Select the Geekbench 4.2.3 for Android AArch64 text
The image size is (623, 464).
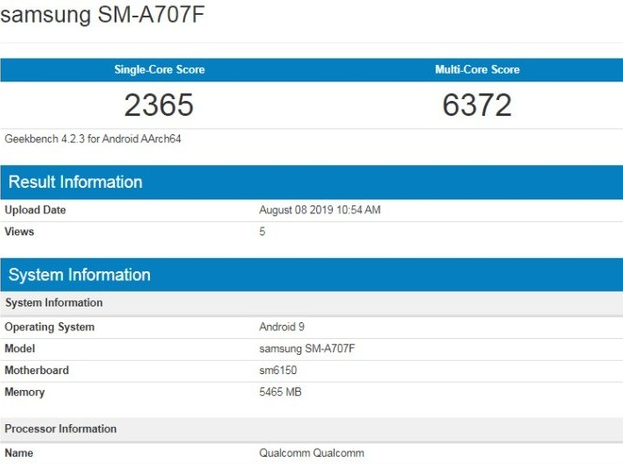(93, 139)
